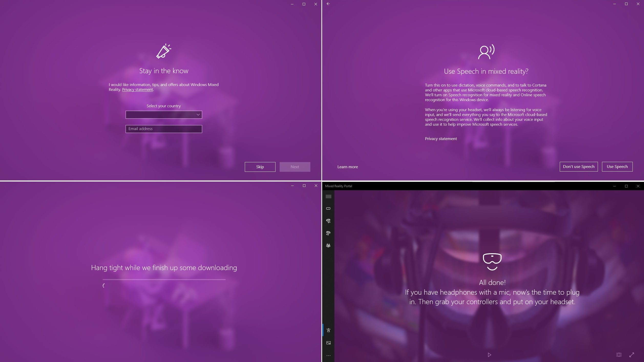Viewport: 644px width, 362px height.
Task: Open Privacy statement link on speech page
Action: click(x=441, y=138)
